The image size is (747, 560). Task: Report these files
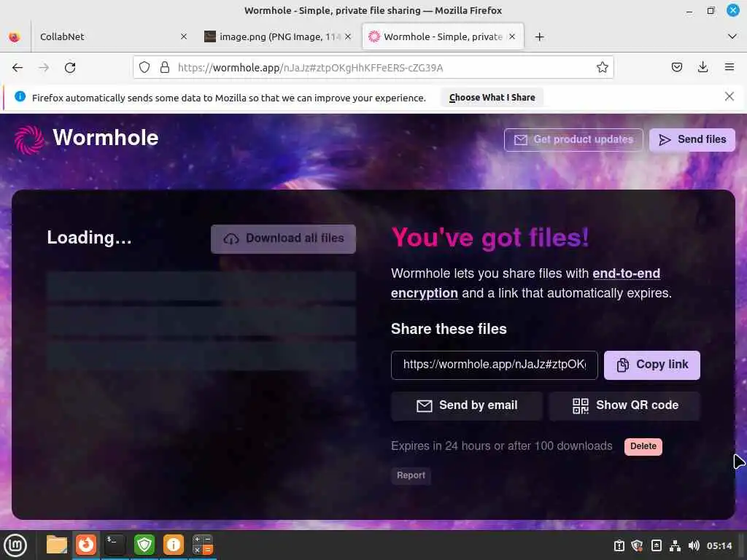tap(411, 475)
